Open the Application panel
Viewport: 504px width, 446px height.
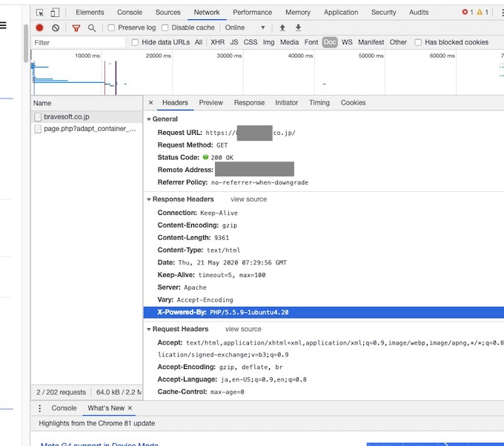341,12
